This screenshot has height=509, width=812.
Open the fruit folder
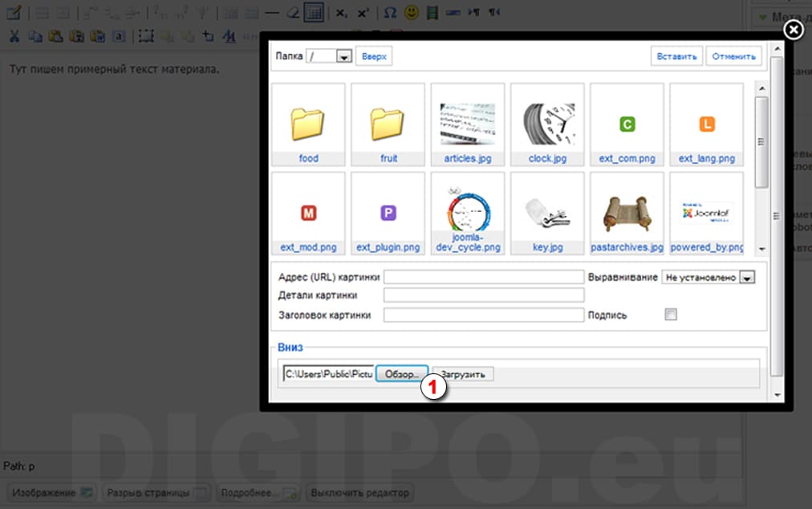click(x=388, y=124)
